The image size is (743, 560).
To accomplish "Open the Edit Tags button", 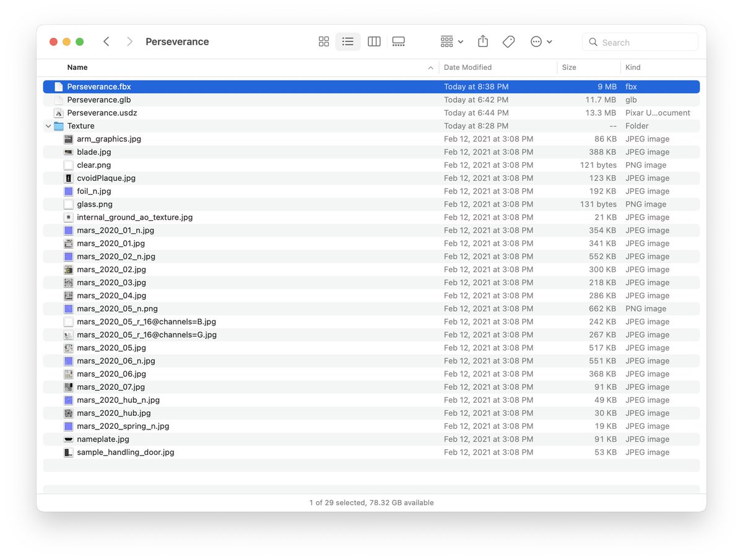I will coord(508,41).
